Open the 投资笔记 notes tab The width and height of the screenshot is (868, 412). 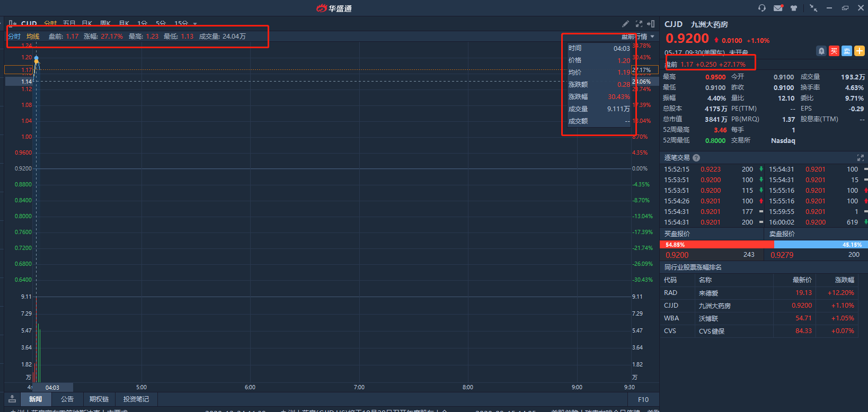click(136, 399)
